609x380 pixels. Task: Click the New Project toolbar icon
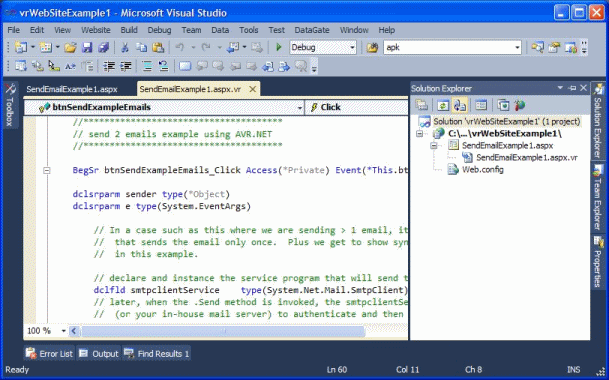point(21,47)
